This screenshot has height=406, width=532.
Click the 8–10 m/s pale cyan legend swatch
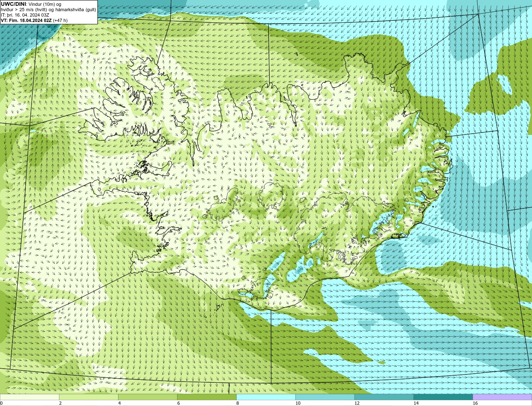(x=266, y=397)
